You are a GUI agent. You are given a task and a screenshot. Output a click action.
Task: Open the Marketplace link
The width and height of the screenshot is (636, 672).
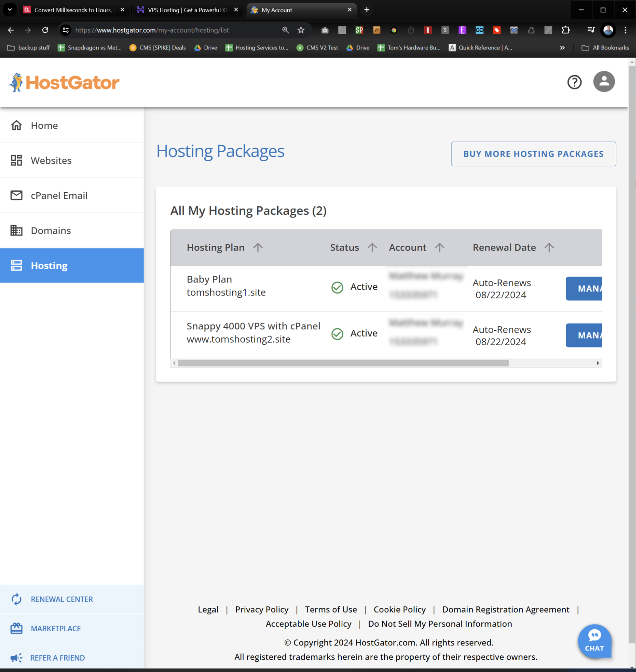72,628
